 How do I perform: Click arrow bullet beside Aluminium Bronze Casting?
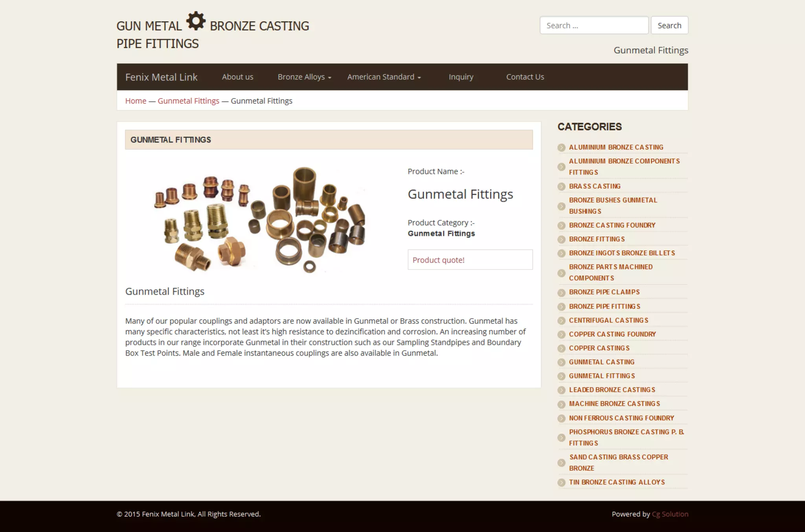(561, 147)
